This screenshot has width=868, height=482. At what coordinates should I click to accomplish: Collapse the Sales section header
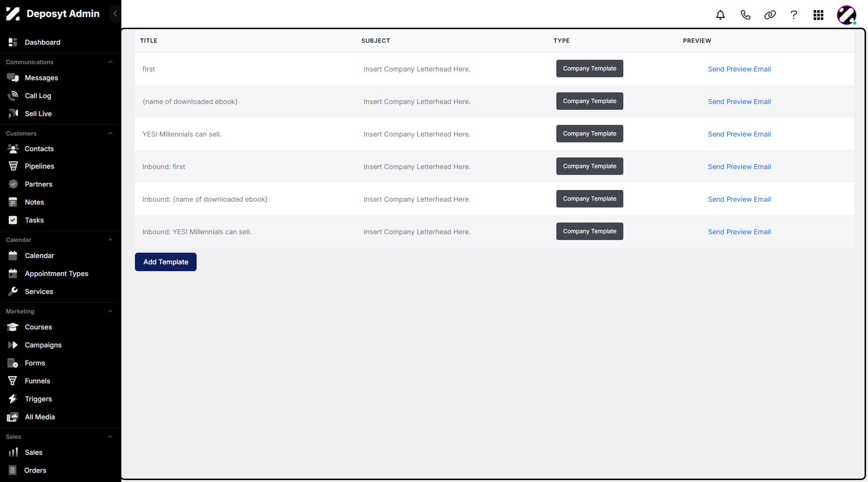click(110, 437)
